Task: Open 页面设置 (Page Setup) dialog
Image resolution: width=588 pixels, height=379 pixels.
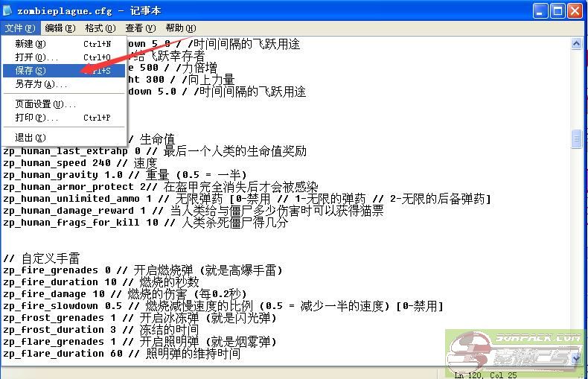Action: coord(45,104)
